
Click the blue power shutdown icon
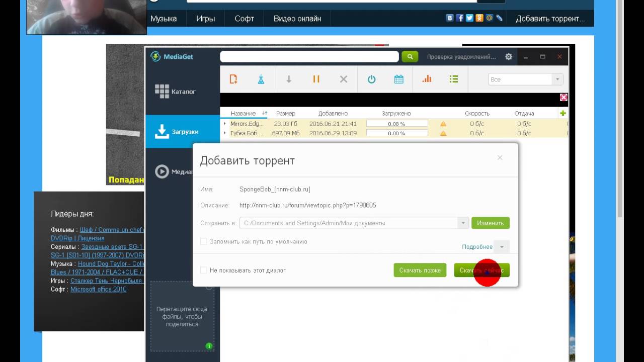371,79
